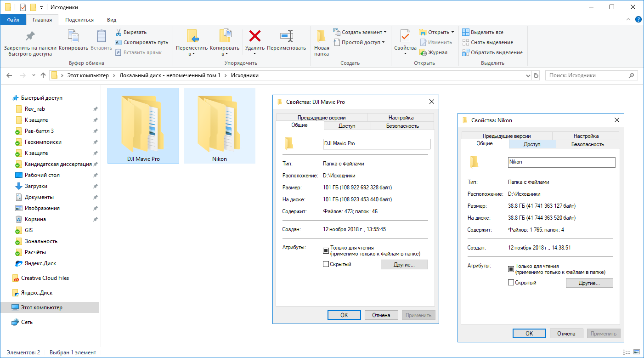Click the search magnifier icon
This screenshot has height=358, width=644.
coord(632,75)
